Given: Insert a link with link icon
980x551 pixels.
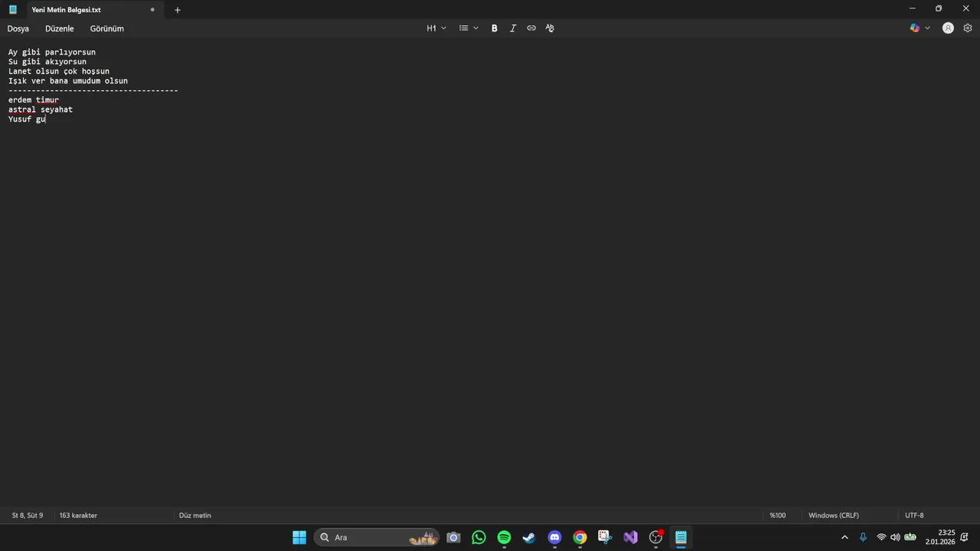Looking at the screenshot, I should click(x=531, y=28).
